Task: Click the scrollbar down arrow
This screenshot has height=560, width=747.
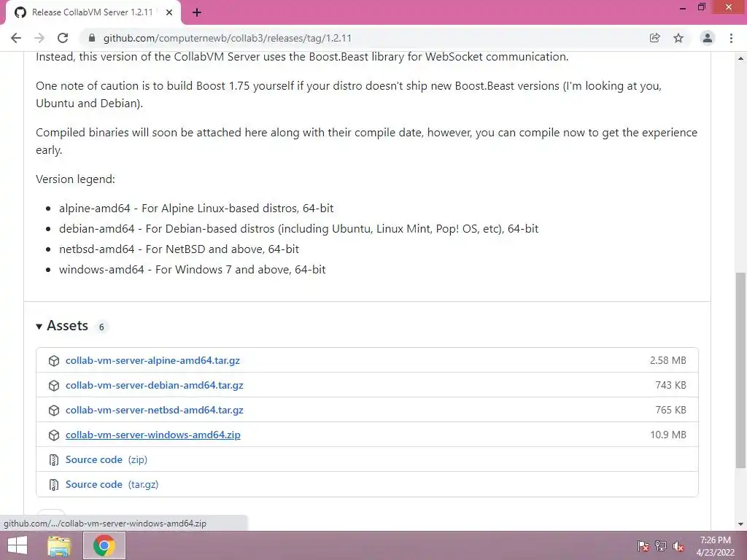Action: [x=741, y=524]
